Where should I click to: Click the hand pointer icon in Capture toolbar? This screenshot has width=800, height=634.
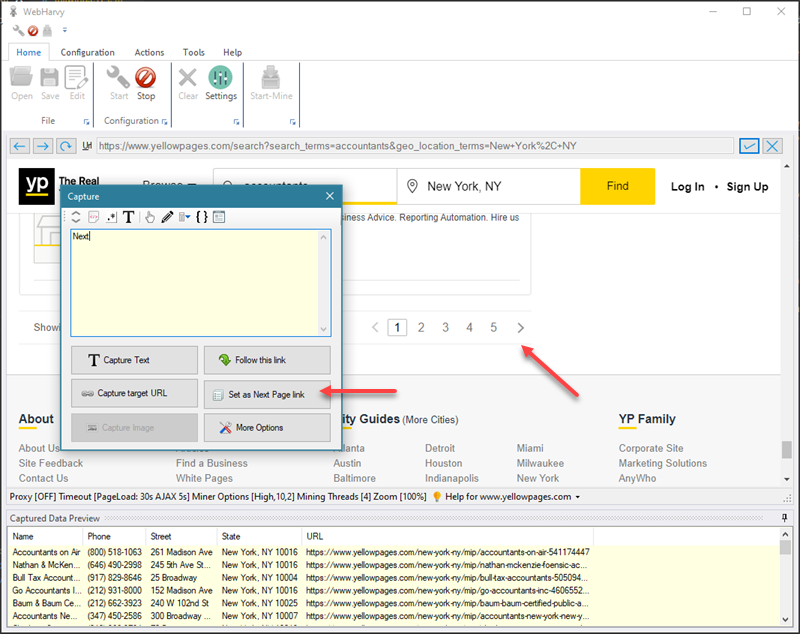click(149, 217)
